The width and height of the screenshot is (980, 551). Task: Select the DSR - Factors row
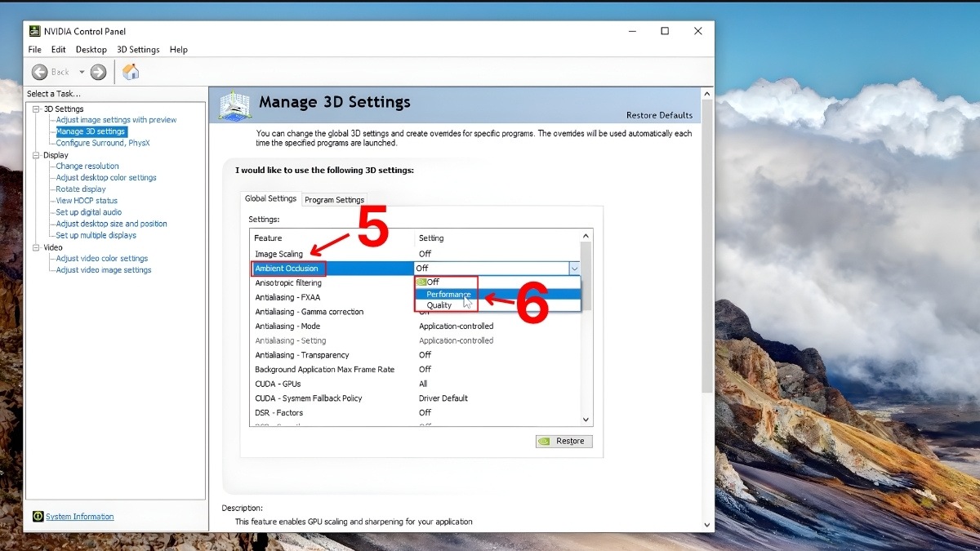415,413
